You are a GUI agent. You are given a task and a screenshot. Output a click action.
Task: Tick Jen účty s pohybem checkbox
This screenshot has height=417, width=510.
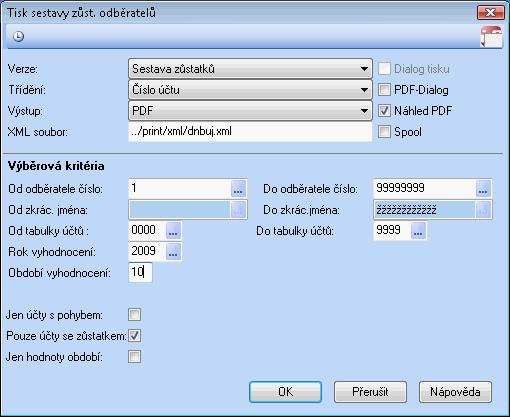coord(135,315)
